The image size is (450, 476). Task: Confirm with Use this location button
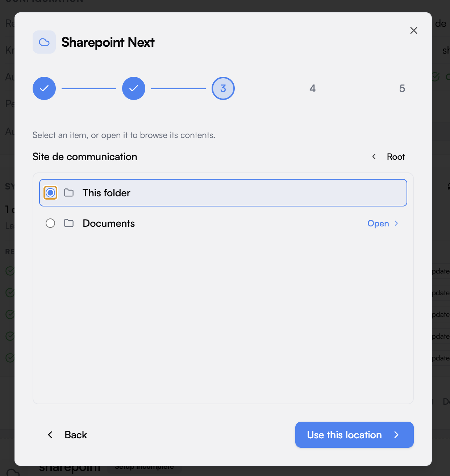pos(354,435)
